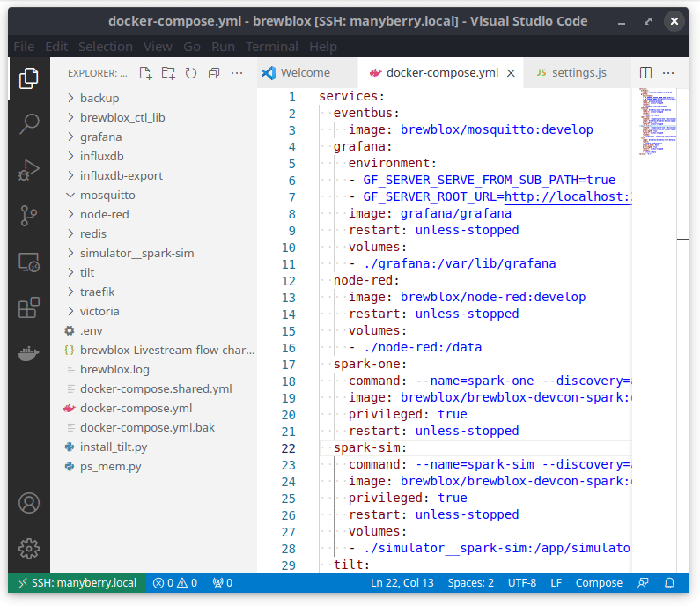Open the Accounts menu icon
Viewport: 700px width, 606px height.
click(x=28, y=503)
